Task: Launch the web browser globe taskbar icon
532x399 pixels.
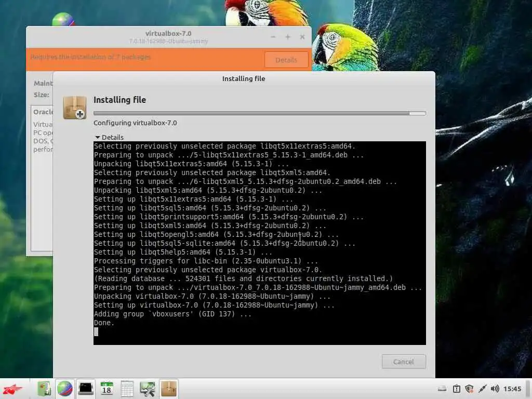Action: (64, 389)
